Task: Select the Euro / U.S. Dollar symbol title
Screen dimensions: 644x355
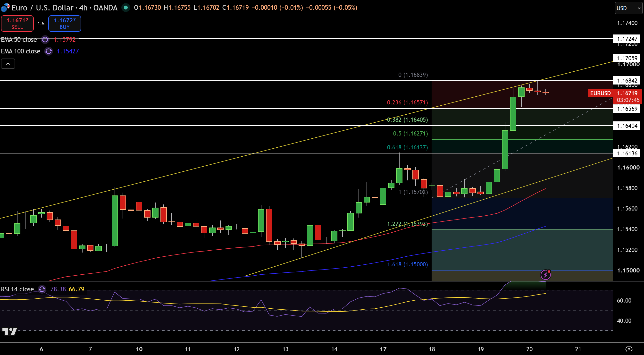Action: [64, 8]
